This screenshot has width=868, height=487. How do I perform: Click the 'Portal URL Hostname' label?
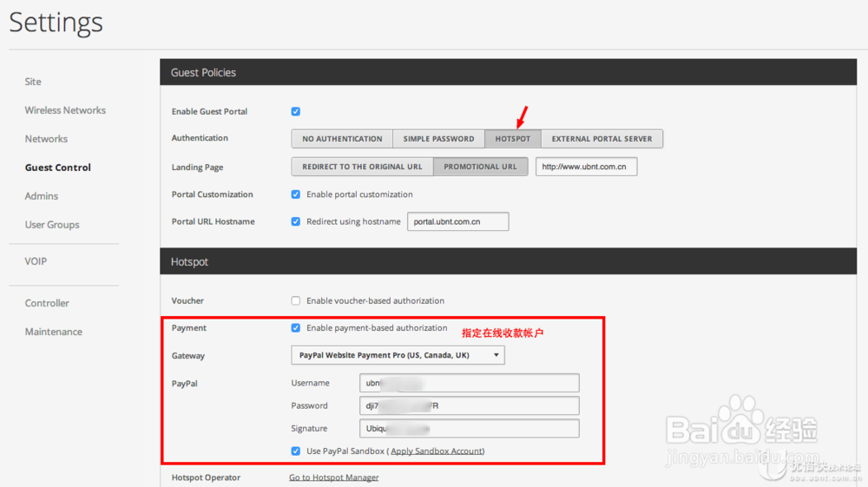[214, 221]
